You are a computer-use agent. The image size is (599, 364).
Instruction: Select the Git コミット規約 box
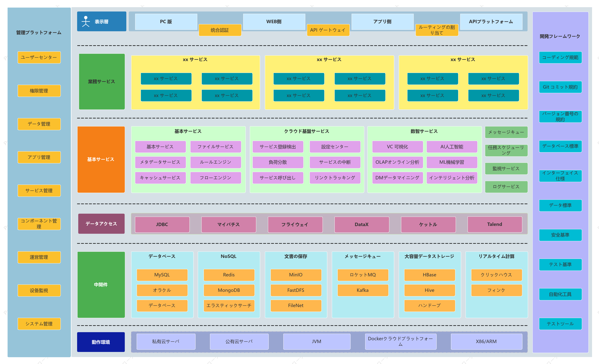[x=560, y=87]
